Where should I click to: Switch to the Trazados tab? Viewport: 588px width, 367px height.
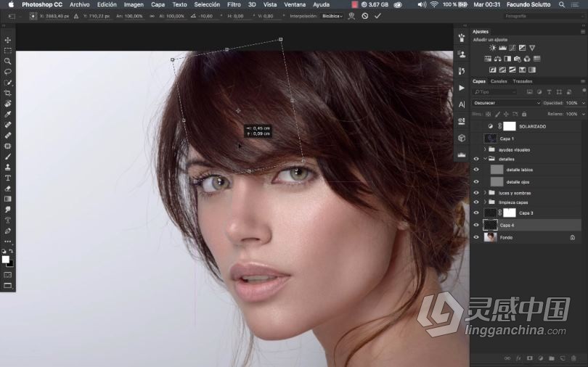tap(523, 81)
